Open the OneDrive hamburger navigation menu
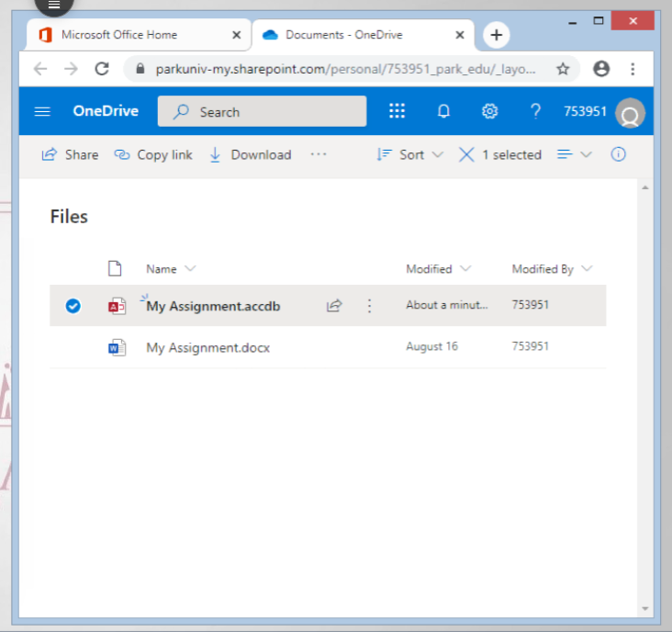Image resolution: width=672 pixels, height=632 pixels. tap(42, 111)
